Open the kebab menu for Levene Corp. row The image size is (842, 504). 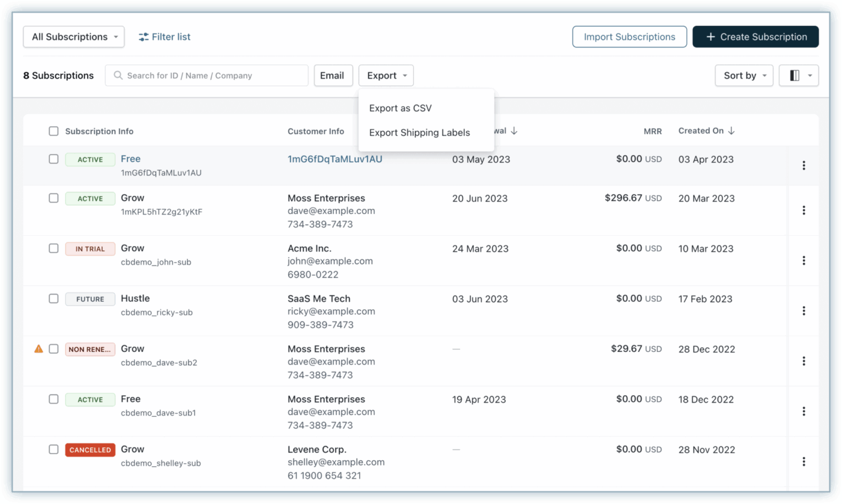[804, 461]
